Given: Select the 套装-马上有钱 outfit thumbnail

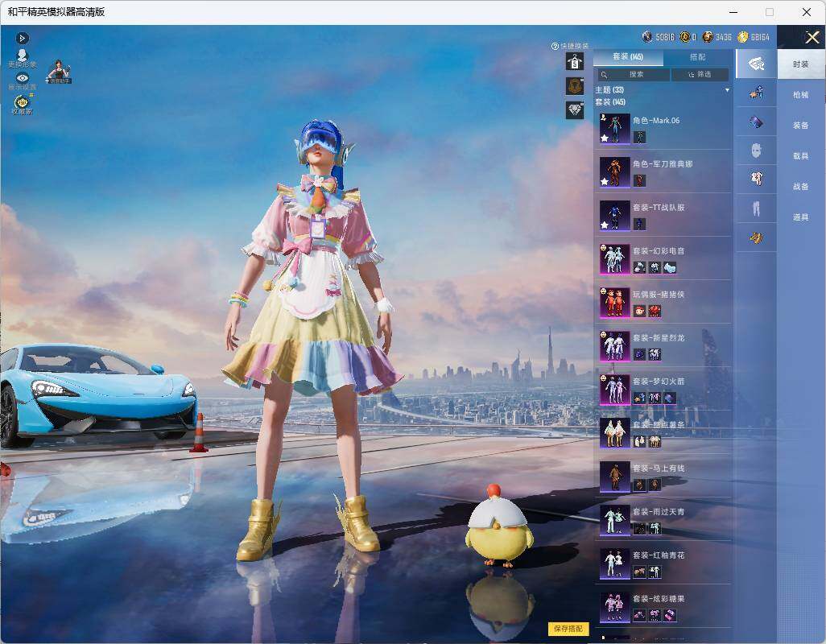Looking at the screenshot, I should [x=615, y=476].
